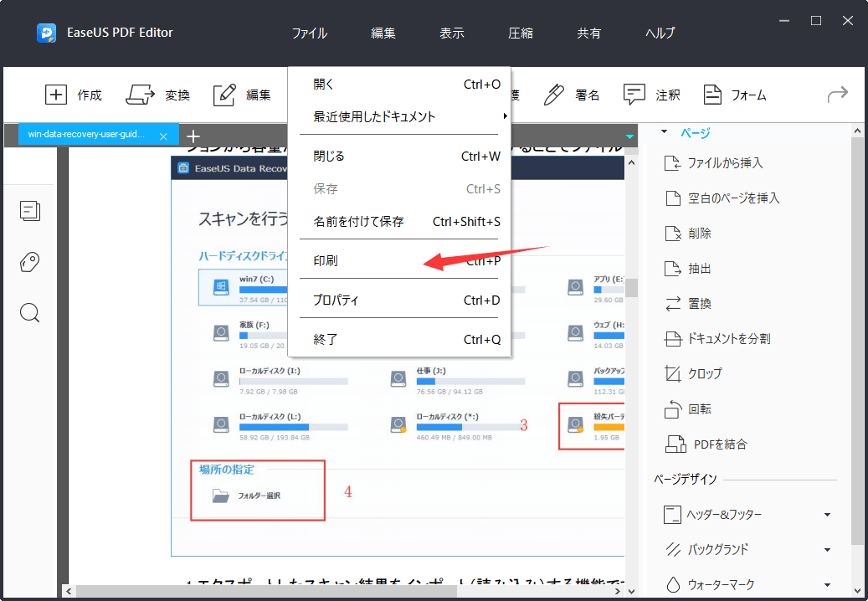Open the フォーム (Form) tool

point(712,95)
